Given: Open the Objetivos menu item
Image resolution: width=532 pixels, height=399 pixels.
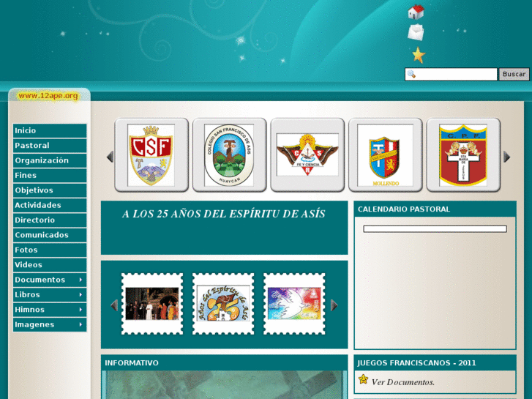Looking at the screenshot, I should (x=50, y=190).
